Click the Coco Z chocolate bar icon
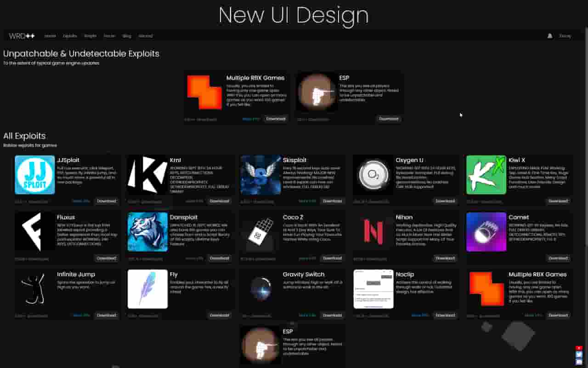Viewport: 588px width, 368px height. click(x=261, y=232)
